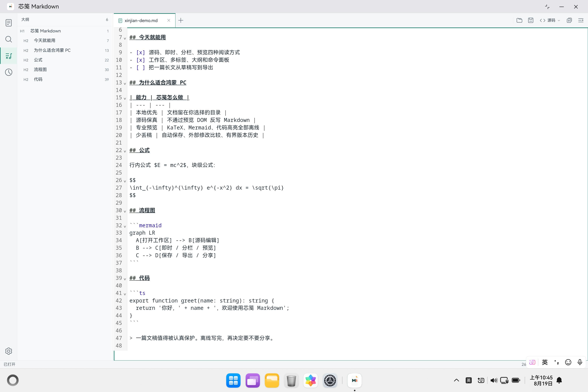Click the 大纲 panel header title
This screenshot has width=588, height=392.
(25, 19)
